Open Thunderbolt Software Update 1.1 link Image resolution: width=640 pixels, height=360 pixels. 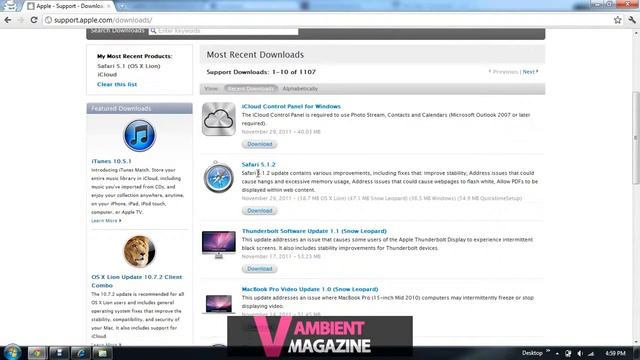[x=314, y=231]
